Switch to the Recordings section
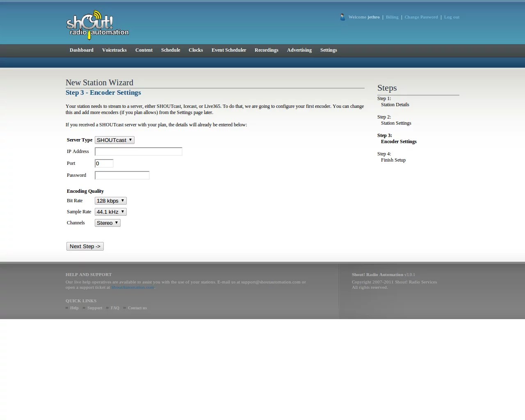Viewport: 525px width, 420px height. [x=266, y=50]
